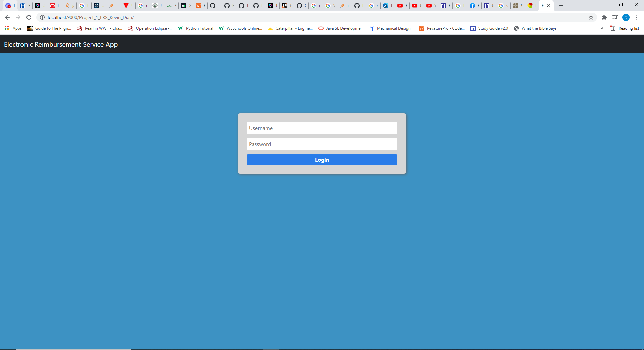Click the profile avatar icon
This screenshot has height=350, width=644.
tap(626, 17)
